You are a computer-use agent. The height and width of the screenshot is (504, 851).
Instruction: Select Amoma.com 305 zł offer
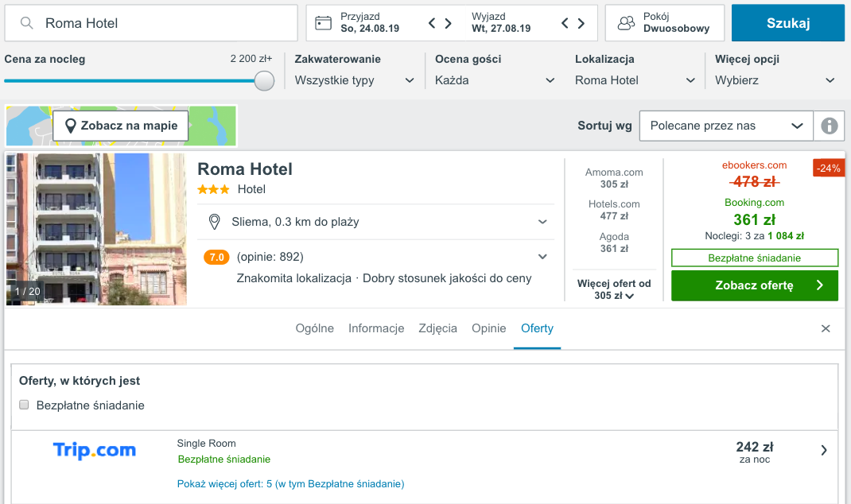click(x=614, y=178)
